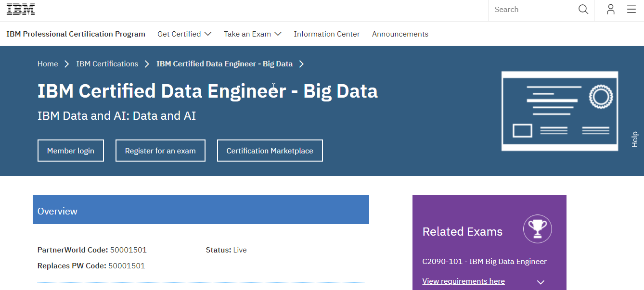Expand the Get Certified dropdown
The width and height of the screenshot is (644, 290).
(x=184, y=34)
